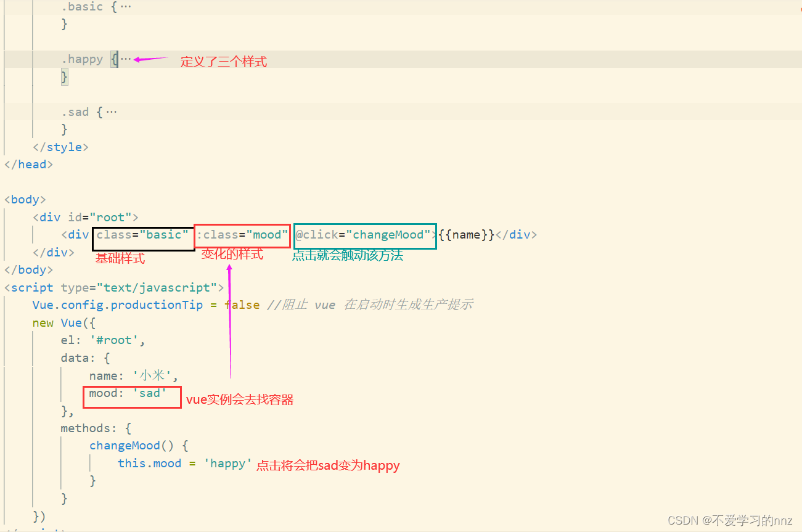Image resolution: width=802 pixels, height=532 pixels.
Task: Click Vue.config.productionTip in the script
Action: tap(118, 305)
